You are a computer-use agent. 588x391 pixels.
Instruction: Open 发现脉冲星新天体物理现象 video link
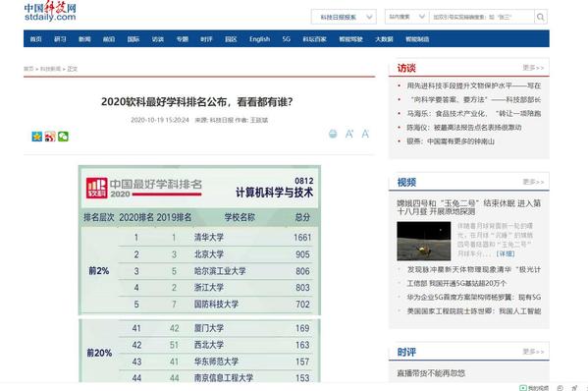473,269
